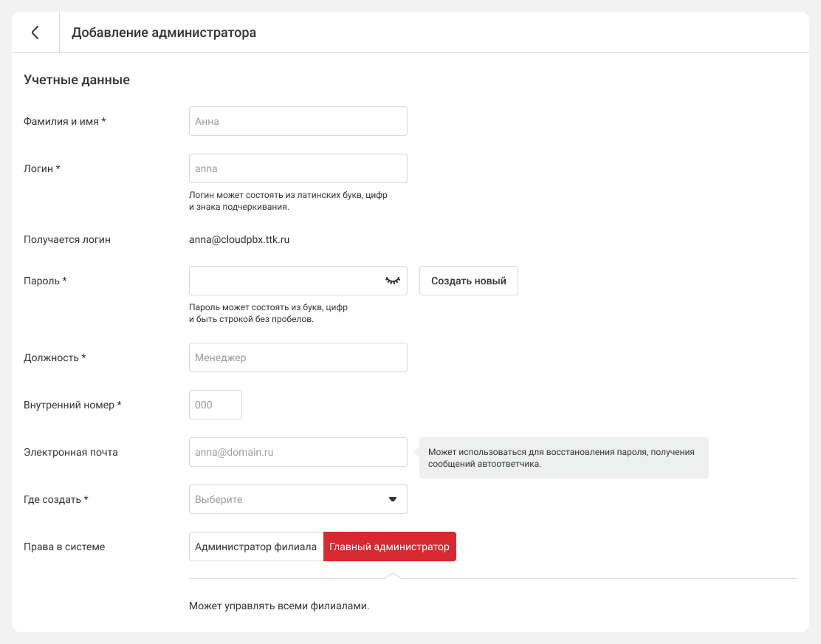This screenshot has width=821, height=644.
Task: Click the 'Где создать' dropdown arrow
Action: 393,499
